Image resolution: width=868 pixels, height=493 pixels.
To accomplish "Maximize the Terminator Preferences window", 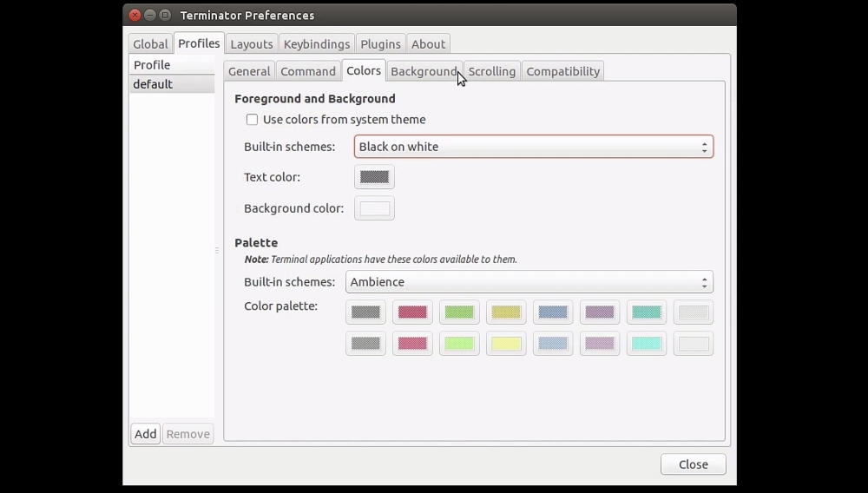I will [x=165, y=15].
